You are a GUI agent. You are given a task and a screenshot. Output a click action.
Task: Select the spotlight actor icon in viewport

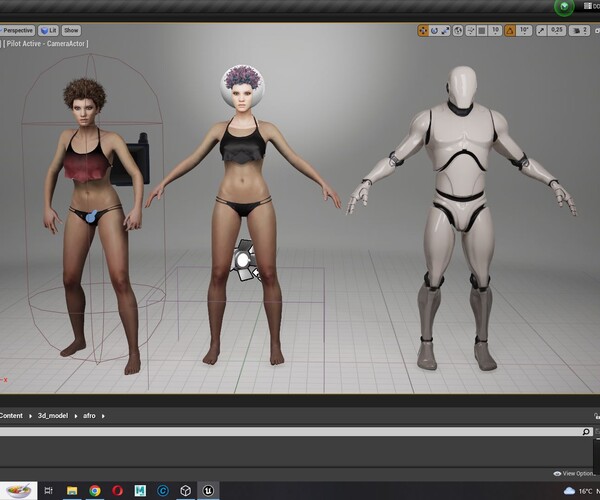coord(244,260)
